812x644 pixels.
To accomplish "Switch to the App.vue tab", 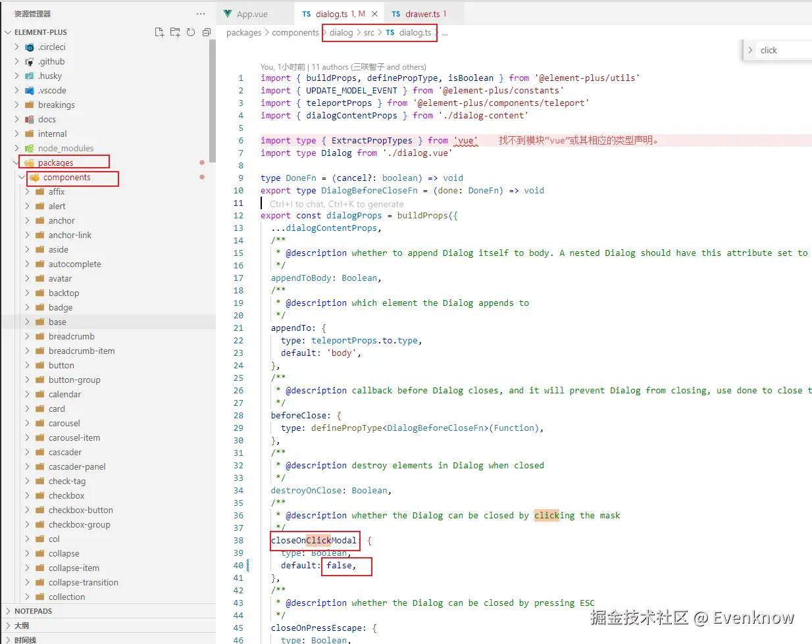I will pos(252,14).
